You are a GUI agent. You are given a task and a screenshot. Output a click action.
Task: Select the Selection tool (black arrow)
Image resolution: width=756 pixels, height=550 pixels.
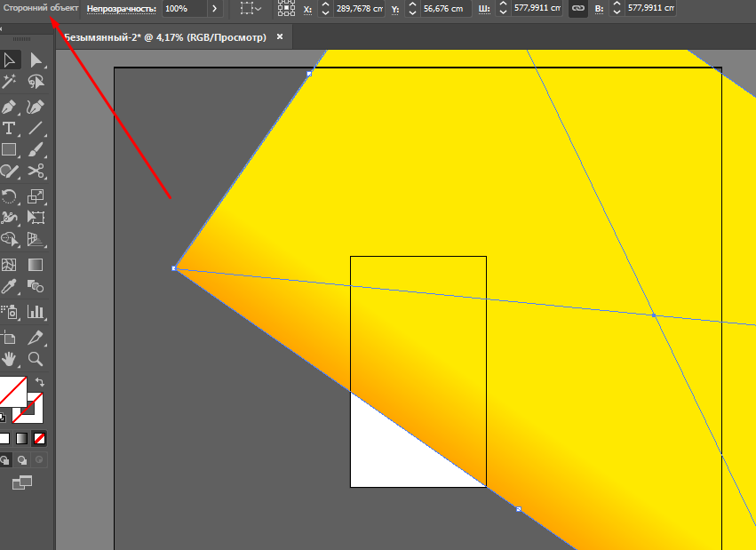tap(11, 60)
